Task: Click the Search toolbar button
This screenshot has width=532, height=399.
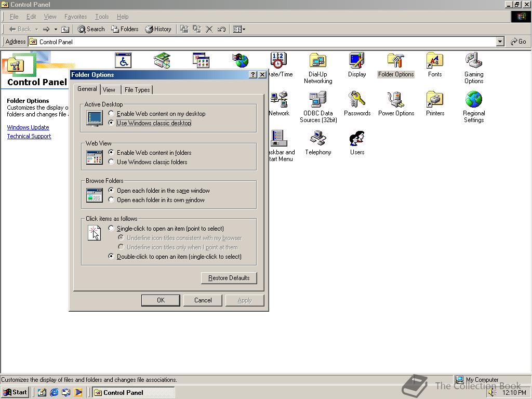Action: (91, 29)
